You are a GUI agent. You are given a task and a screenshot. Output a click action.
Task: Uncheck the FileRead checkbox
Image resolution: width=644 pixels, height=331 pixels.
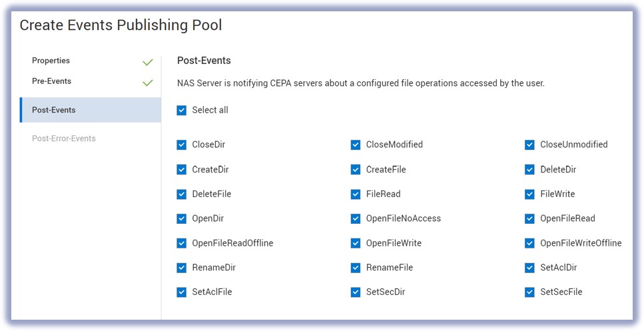click(x=356, y=194)
